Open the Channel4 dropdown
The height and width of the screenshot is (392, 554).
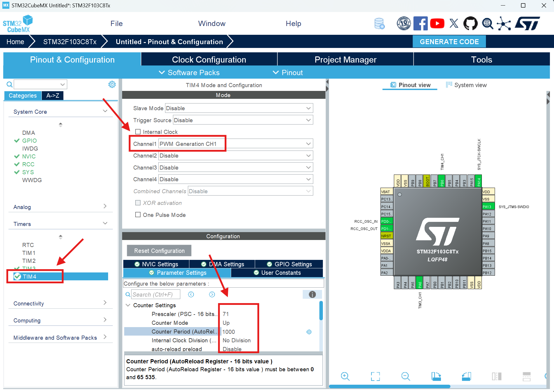pyautogui.click(x=236, y=179)
